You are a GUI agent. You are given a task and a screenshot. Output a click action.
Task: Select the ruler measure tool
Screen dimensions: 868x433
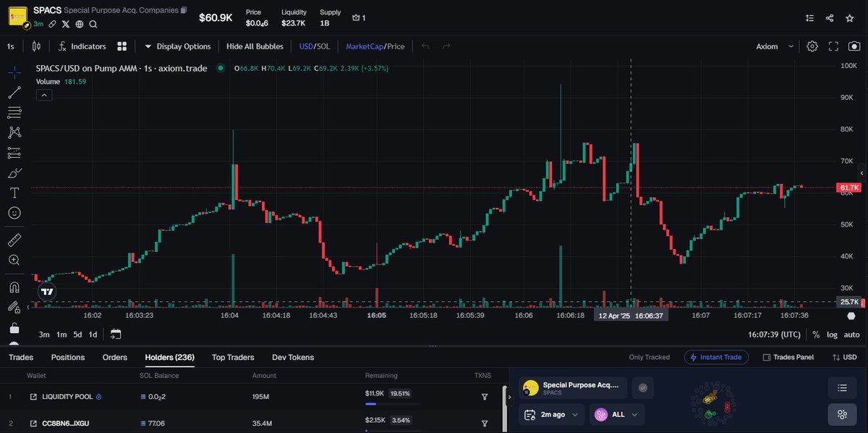point(14,240)
